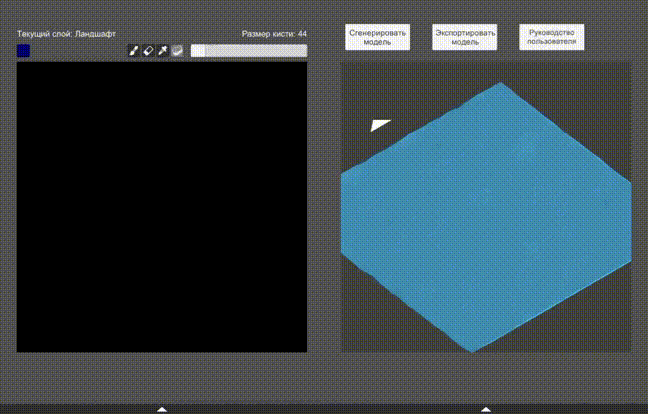
Task: Click the Текущий слой: Ландшафт label
Action: click(x=66, y=33)
